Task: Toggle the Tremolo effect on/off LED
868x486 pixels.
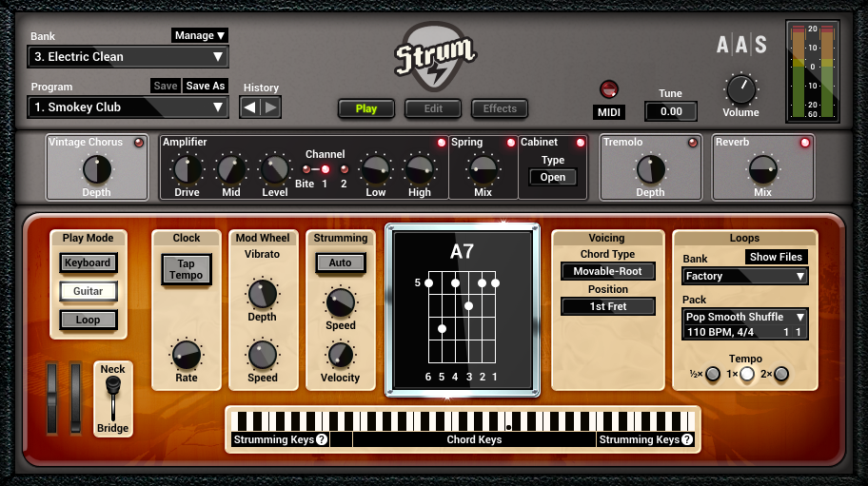Action: 694,143
